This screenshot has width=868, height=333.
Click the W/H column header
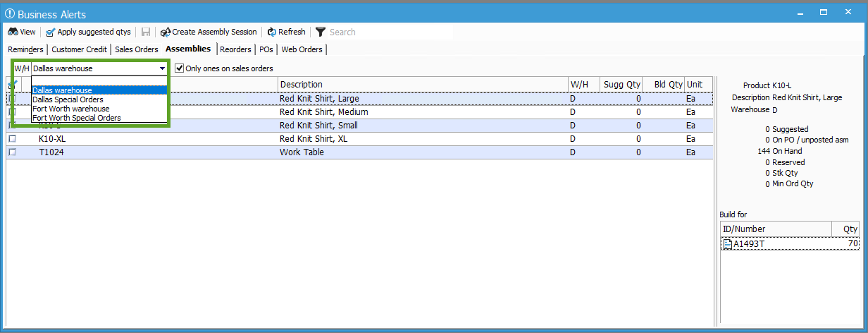pyautogui.click(x=584, y=85)
